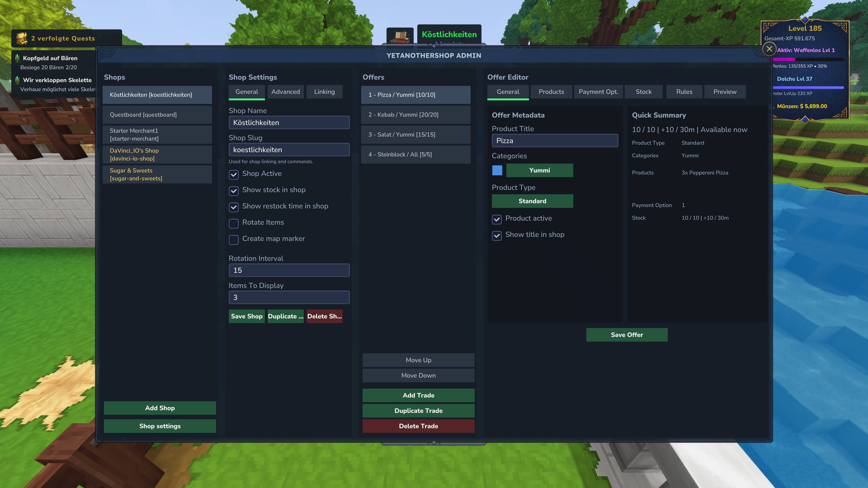Toggle the Shop Active checkbox
The width and height of the screenshot is (868, 488).
pyautogui.click(x=234, y=174)
